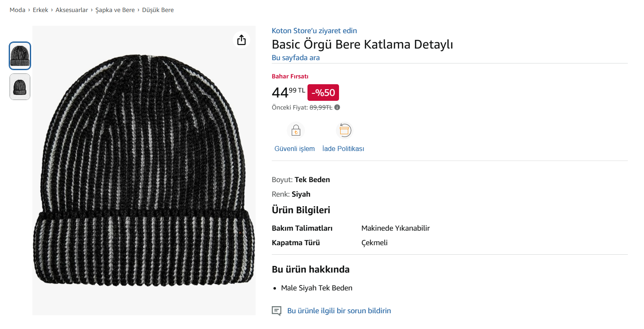This screenshot has width=644, height=329.
Task: Navigate to Aksesuarlar breadcrumb
Action: coord(72,10)
